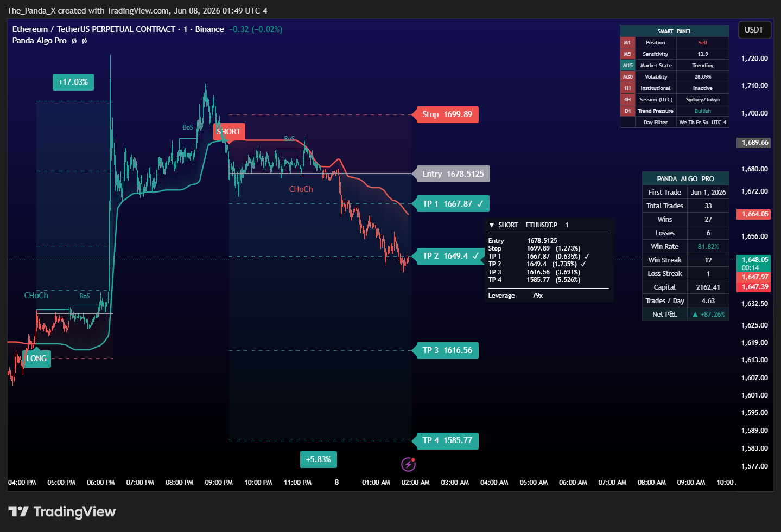781x532 pixels.
Task: Click the 1,689.66 price axis tag
Action: tap(753, 143)
